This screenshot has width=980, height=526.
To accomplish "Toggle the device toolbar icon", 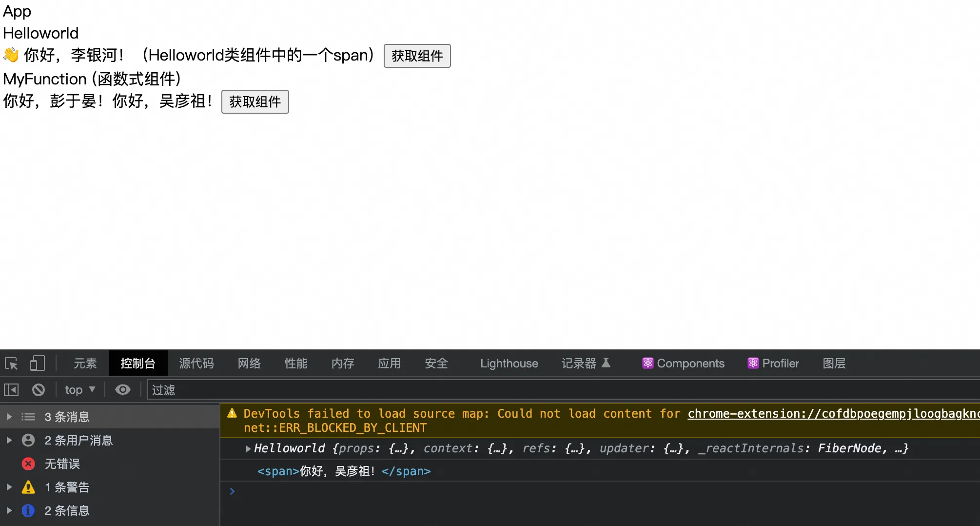I will (37, 364).
